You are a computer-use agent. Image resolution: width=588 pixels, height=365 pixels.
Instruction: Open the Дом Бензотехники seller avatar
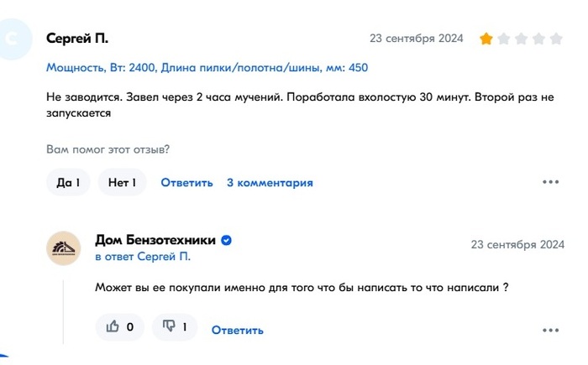click(64, 248)
